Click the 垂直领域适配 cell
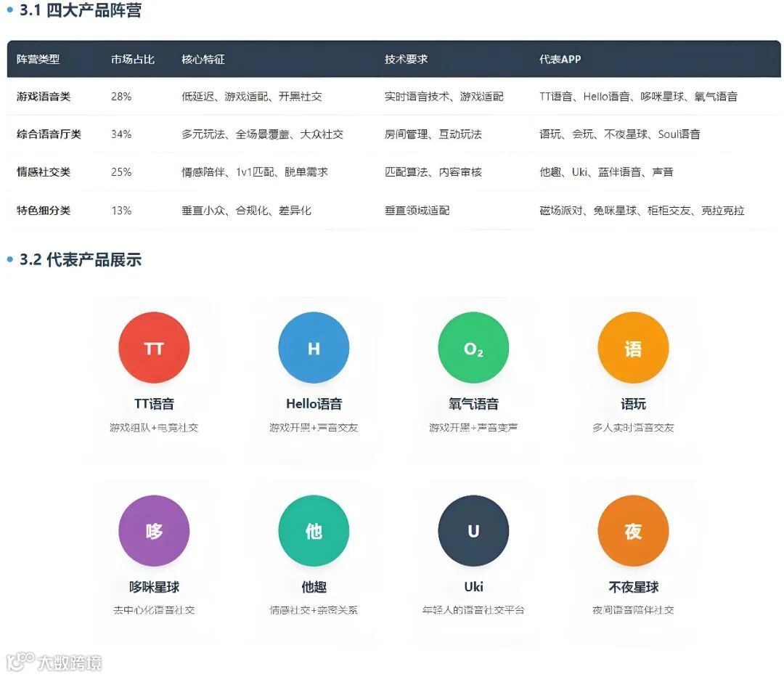The height and width of the screenshot is (677, 784). click(417, 210)
